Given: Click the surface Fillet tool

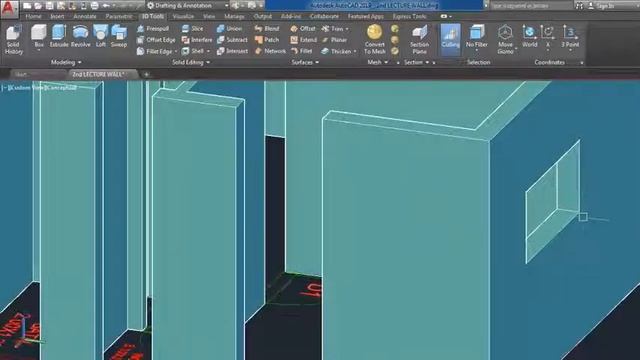Looking at the screenshot, I should click(302, 51).
